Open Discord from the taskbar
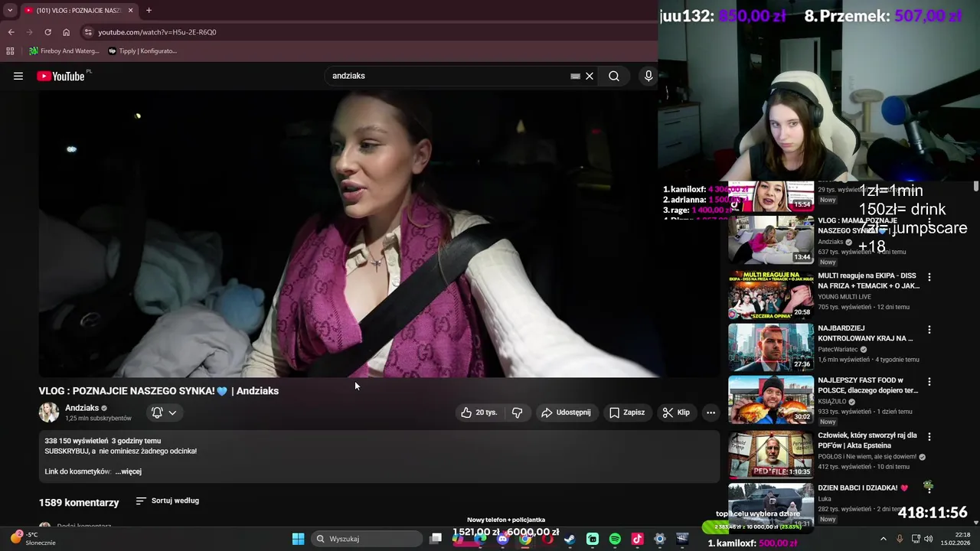 (x=502, y=539)
